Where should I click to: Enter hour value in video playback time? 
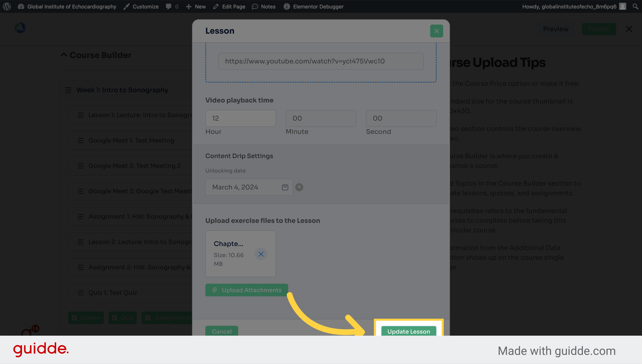pyautogui.click(x=240, y=118)
